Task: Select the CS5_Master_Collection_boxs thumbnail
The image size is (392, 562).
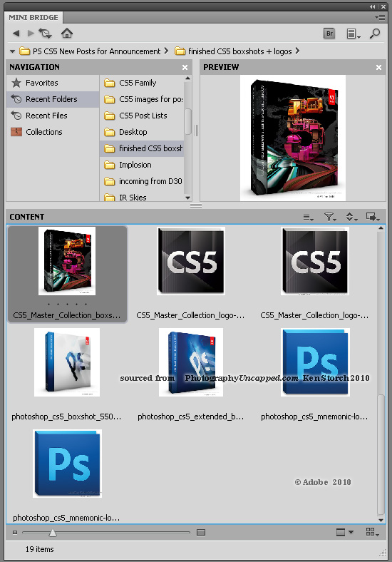Action: click(x=67, y=261)
